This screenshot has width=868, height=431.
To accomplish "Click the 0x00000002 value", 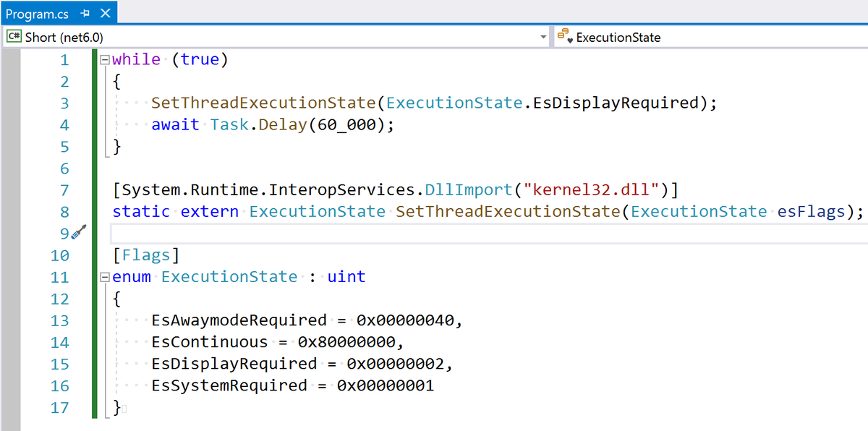I will tap(396, 364).
